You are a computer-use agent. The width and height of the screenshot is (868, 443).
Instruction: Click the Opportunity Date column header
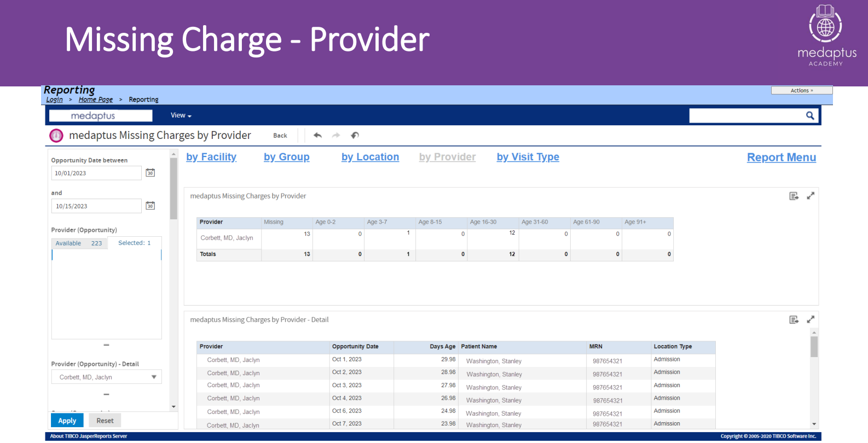(x=355, y=347)
